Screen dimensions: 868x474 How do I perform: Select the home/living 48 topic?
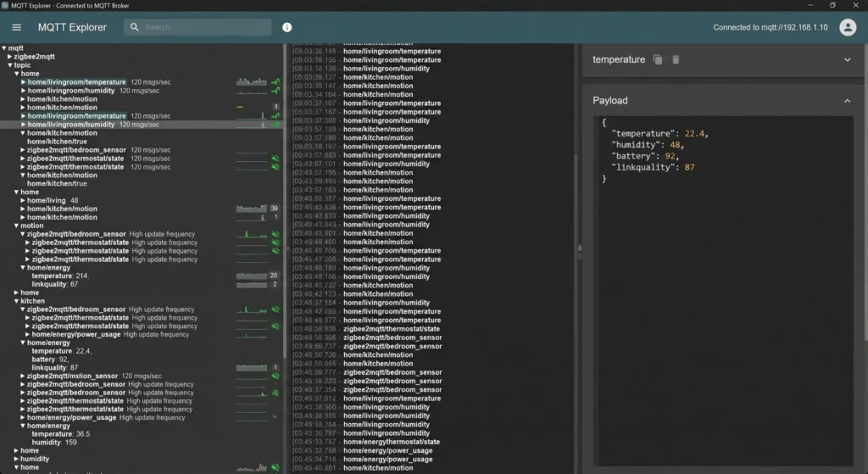[x=53, y=200]
